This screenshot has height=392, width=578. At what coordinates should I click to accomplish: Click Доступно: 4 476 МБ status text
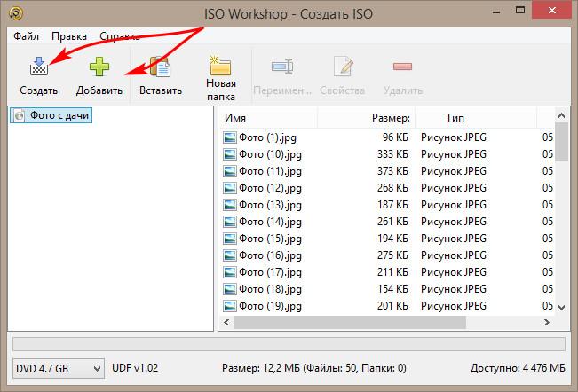(x=518, y=368)
